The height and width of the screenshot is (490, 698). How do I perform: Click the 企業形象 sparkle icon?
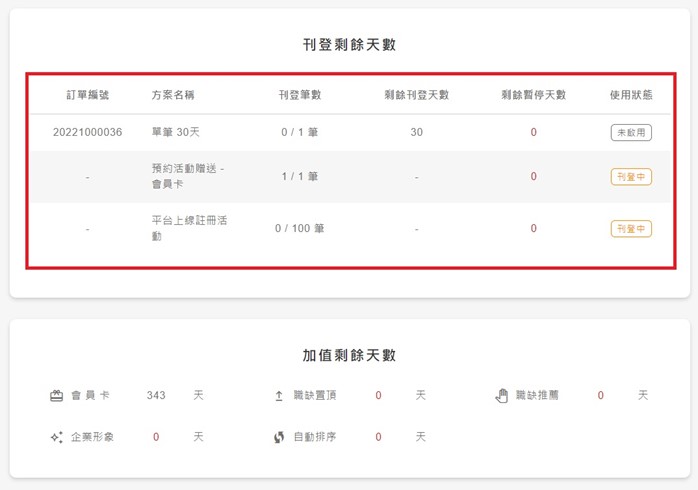(57, 437)
